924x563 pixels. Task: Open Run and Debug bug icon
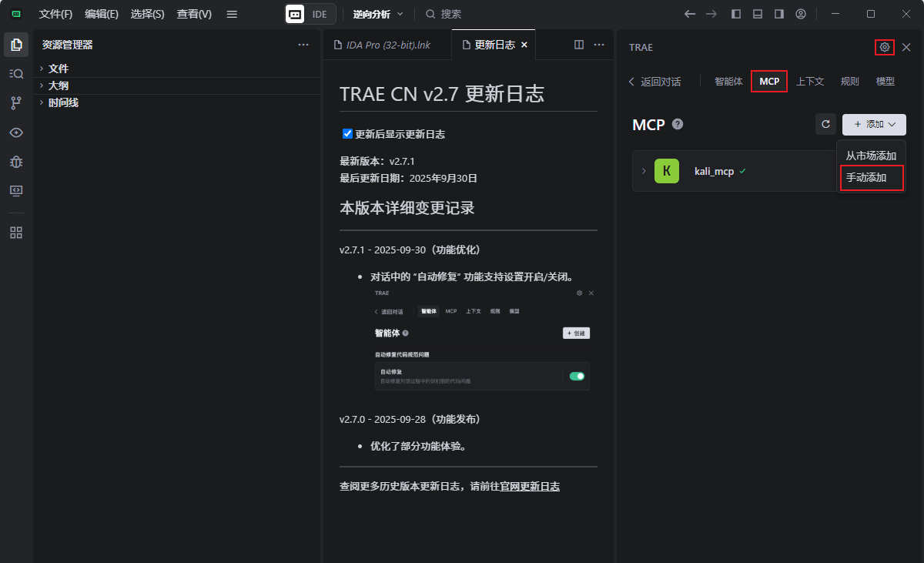click(x=16, y=161)
